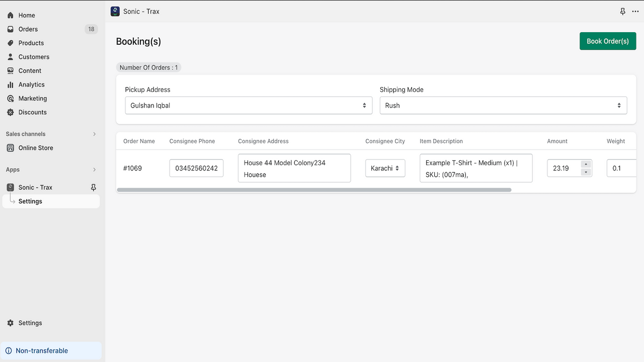Unpin Sonic - Trax app in sidebar
Viewport: 644px width, 362px height.
(x=93, y=187)
